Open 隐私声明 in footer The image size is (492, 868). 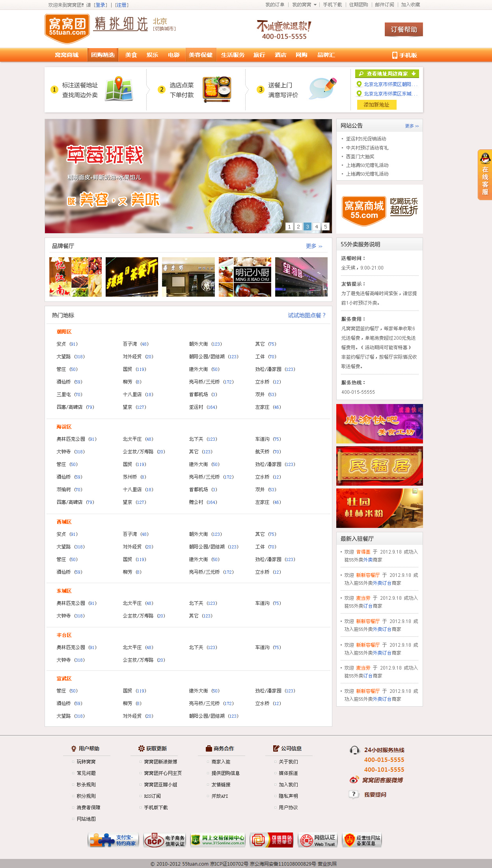tap(288, 796)
